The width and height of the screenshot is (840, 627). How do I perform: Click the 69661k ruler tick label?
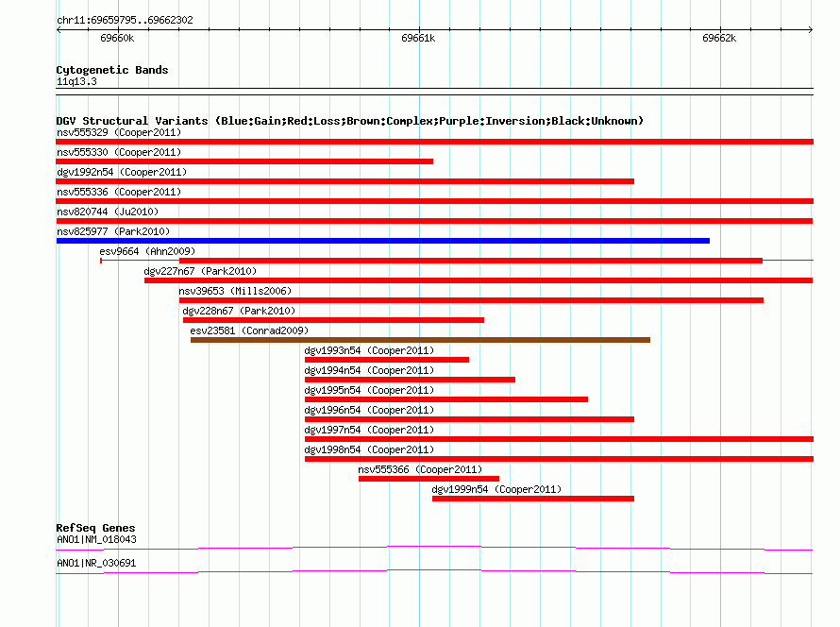click(418, 38)
